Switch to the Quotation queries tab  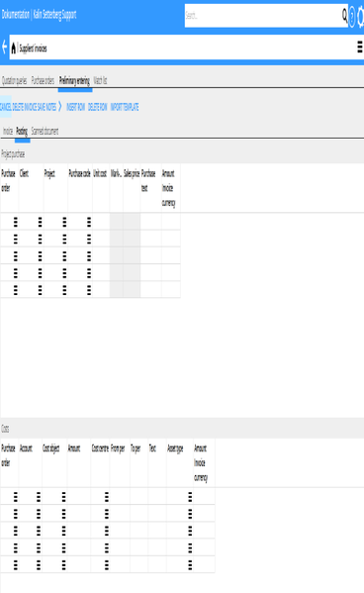coord(15,80)
